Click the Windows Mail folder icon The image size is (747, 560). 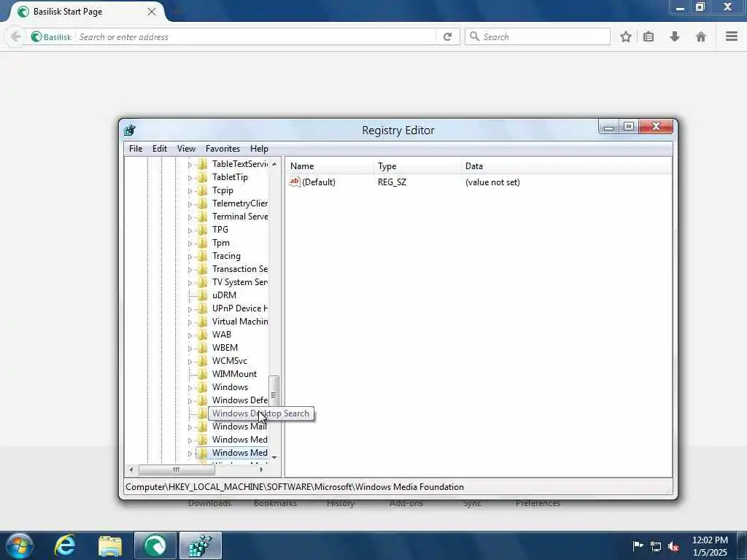203,427
